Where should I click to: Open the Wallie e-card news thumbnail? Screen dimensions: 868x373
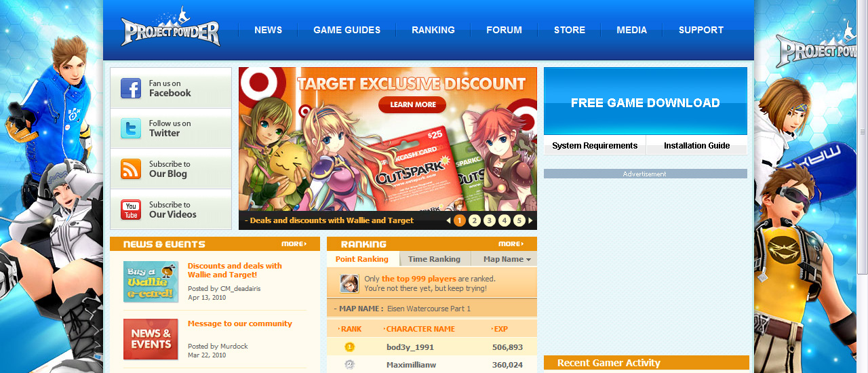coord(151,281)
